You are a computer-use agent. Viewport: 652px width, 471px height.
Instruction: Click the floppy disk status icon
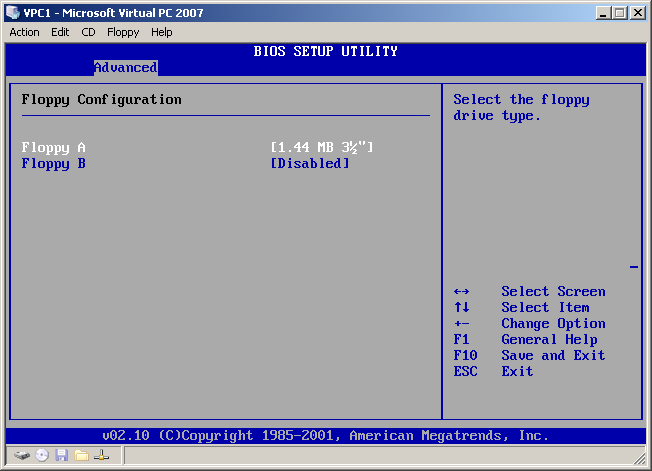pos(62,456)
